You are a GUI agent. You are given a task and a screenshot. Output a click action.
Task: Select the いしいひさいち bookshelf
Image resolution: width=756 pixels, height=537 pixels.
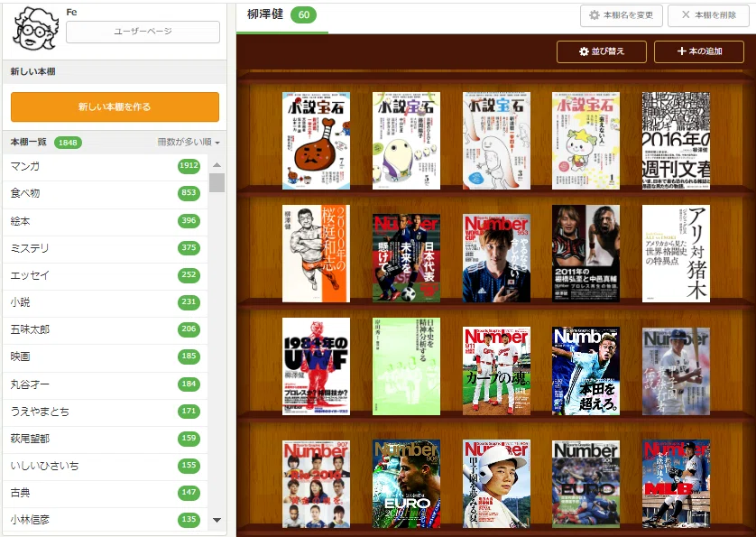tap(106, 466)
